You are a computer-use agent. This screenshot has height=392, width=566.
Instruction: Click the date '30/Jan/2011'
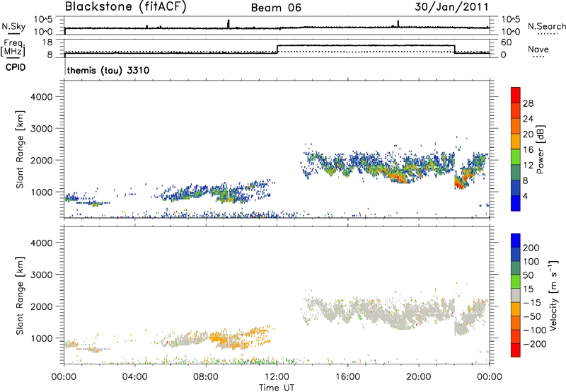pyautogui.click(x=451, y=6)
